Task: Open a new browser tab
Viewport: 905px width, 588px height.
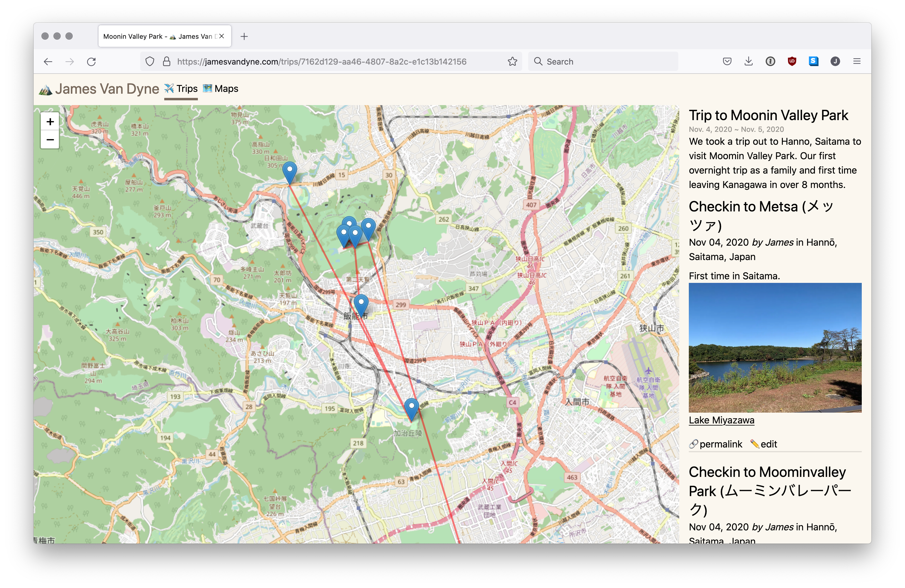Action: tap(244, 37)
